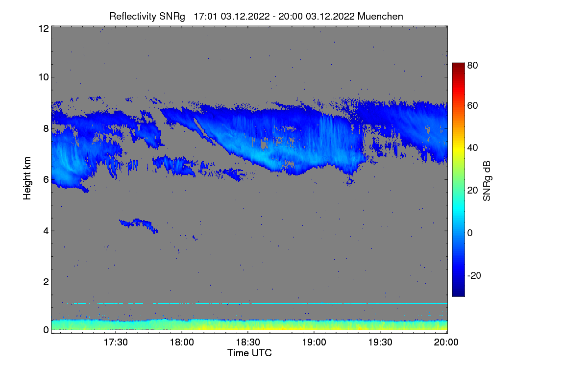Click the 'SNRg dB' colorbar label

(x=487, y=180)
